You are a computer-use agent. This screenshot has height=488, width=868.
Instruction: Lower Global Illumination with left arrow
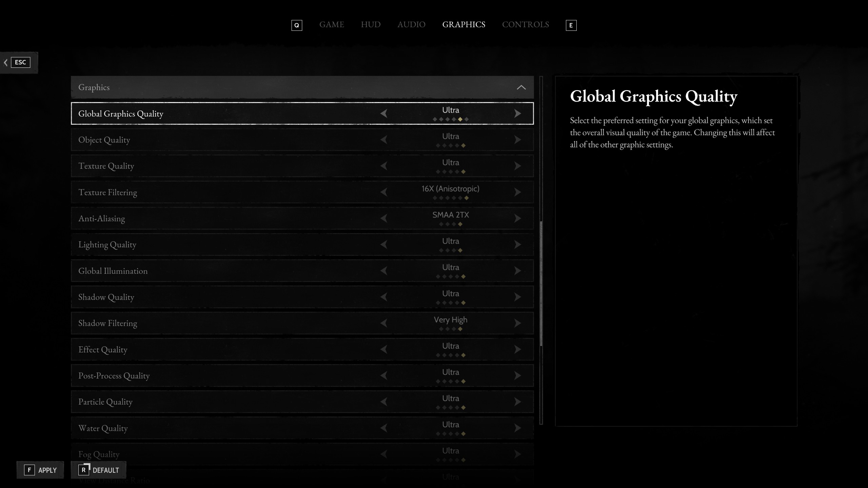tap(384, 271)
